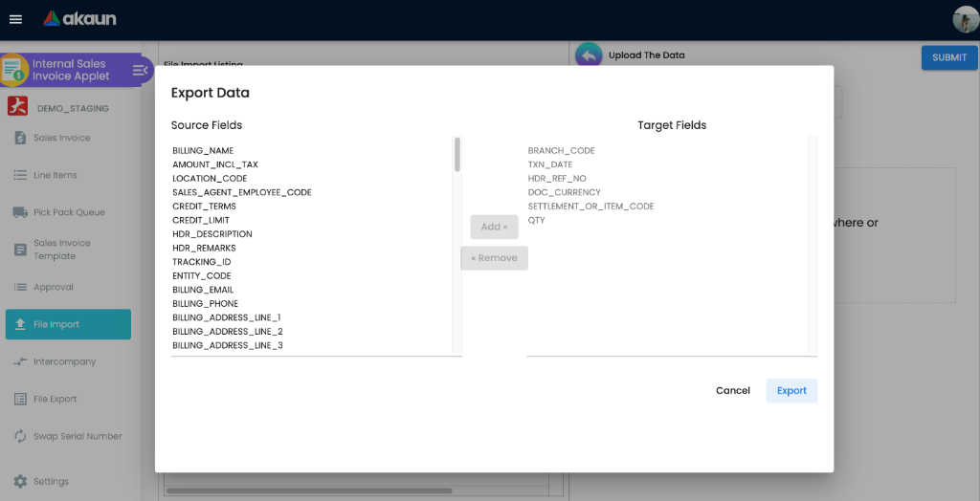Click the Settings gear icon
This screenshot has width=980, height=501.
(x=20, y=481)
